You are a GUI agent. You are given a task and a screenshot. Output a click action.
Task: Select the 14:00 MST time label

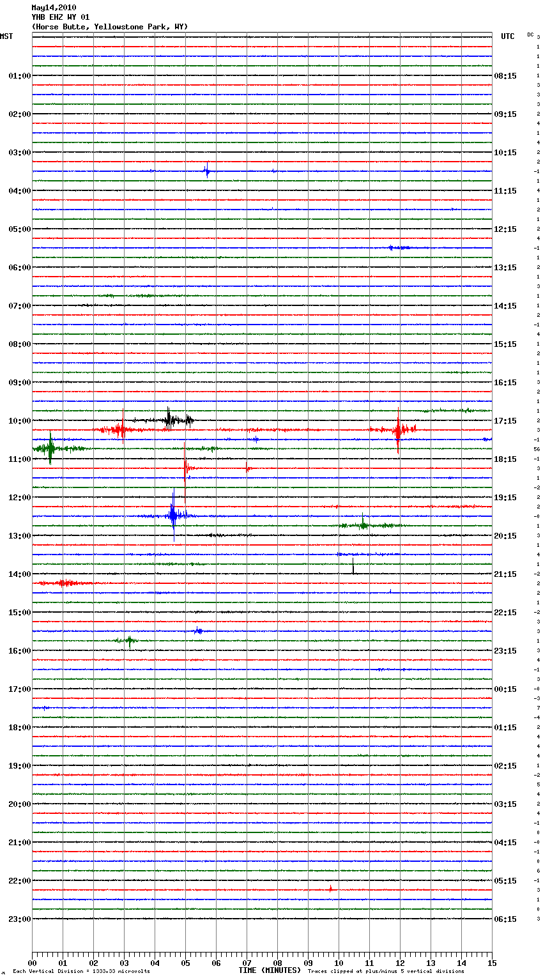tap(19, 574)
